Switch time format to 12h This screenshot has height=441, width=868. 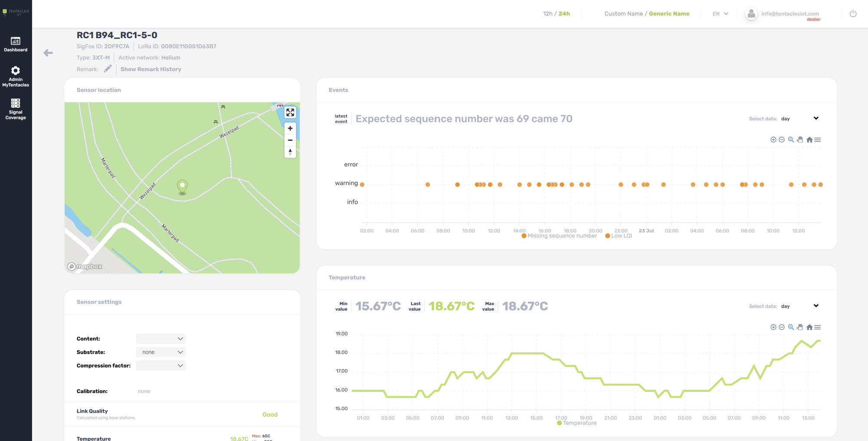548,13
